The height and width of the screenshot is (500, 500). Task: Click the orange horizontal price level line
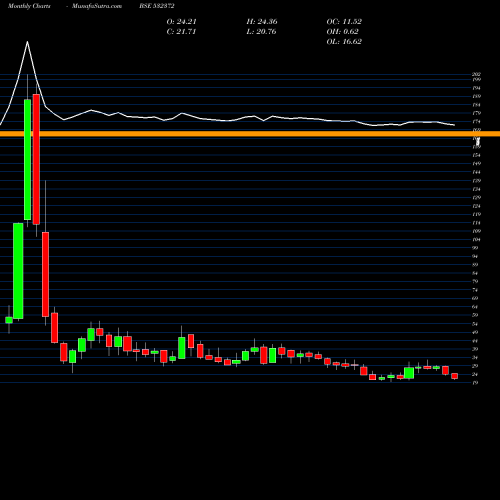click(x=250, y=134)
